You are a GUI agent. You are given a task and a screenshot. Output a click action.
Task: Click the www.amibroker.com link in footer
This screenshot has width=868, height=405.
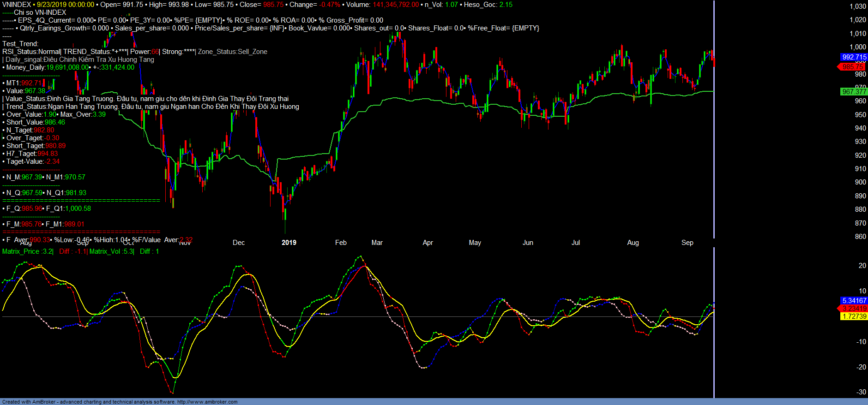[207, 402]
